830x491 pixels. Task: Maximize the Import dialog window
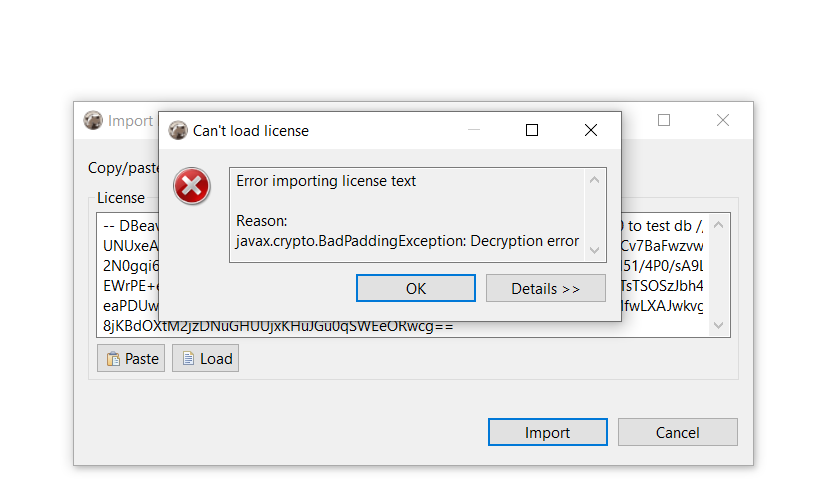[x=664, y=120]
